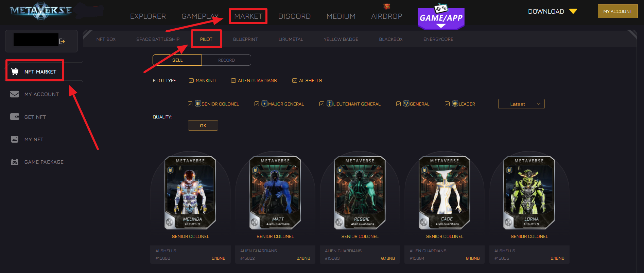Switch to the Energycore tab

pos(438,39)
